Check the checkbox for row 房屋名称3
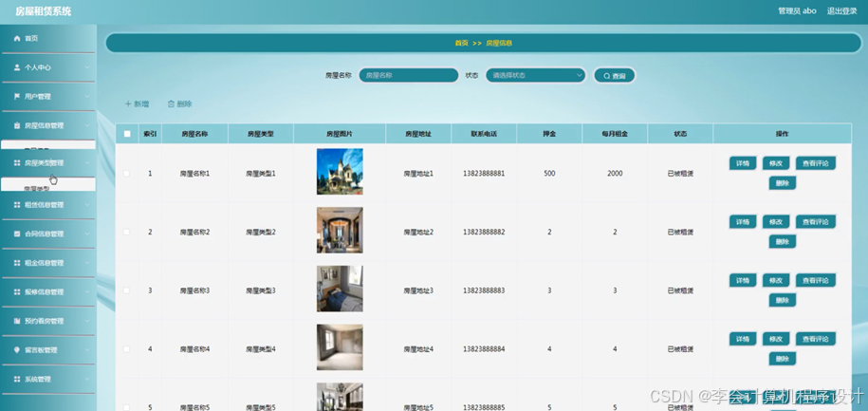This screenshot has height=411, width=868. pos(127,290)
